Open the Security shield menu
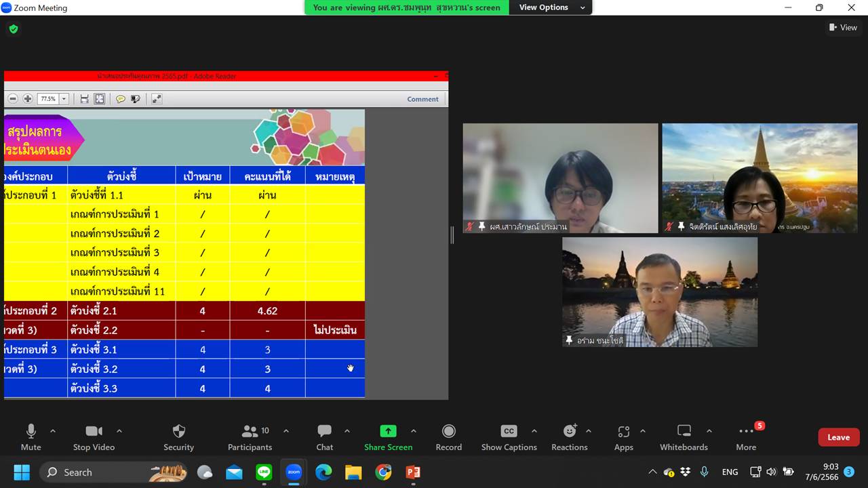The height and width of the screenshot is (488, 868). click(x=179, y=437)
